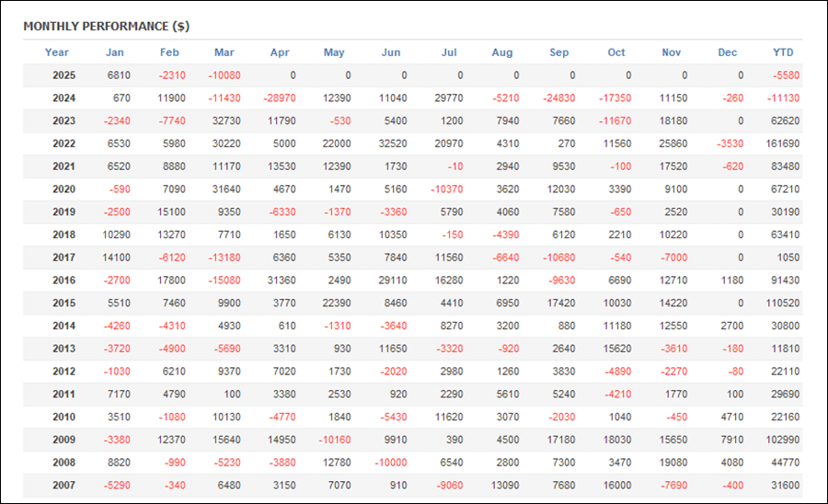Click the Mar column header
The height and width of the screenshot is (504, 828).
pos(224,52)
